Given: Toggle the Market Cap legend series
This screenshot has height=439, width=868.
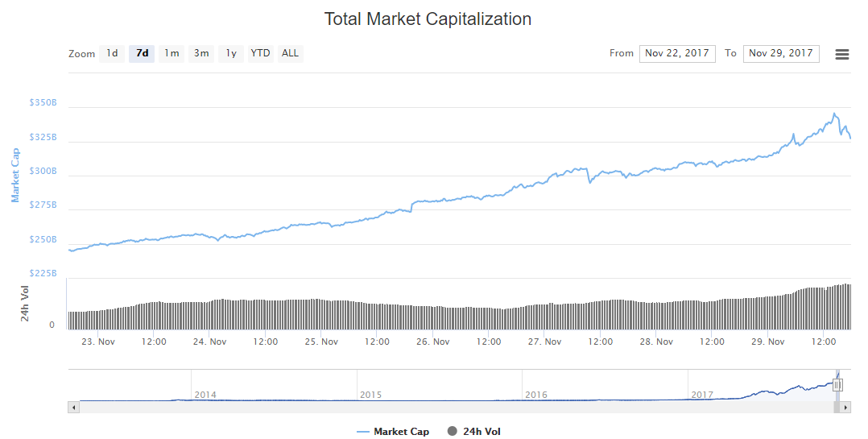Looking at the screenshot, I should 393,432.
